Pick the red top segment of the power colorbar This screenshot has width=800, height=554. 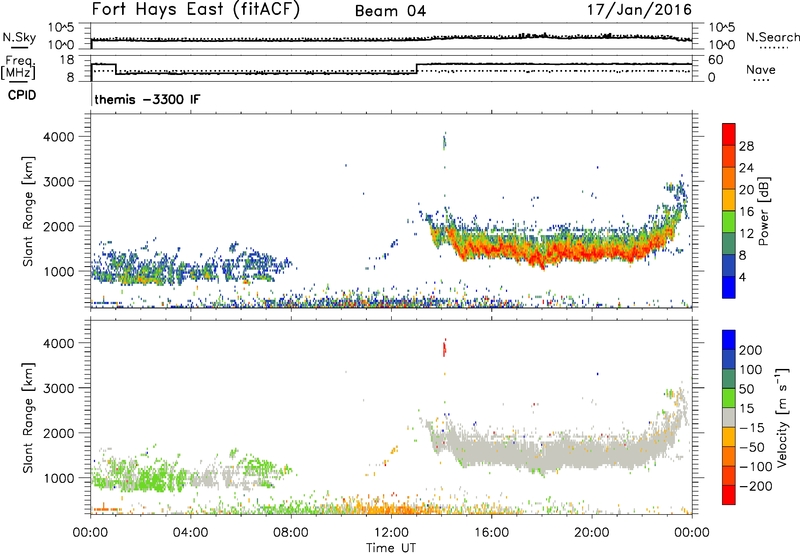729,135
